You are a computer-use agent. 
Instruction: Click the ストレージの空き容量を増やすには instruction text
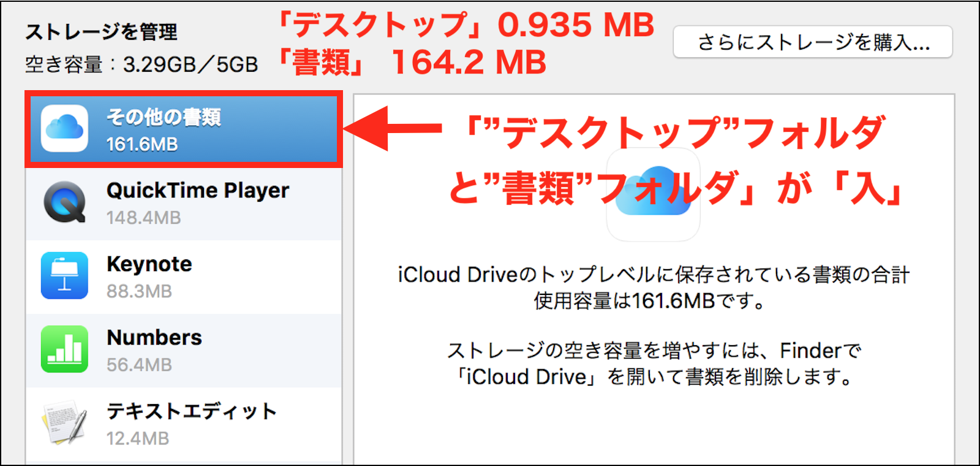pyautogui.click(x=654, y=363)
